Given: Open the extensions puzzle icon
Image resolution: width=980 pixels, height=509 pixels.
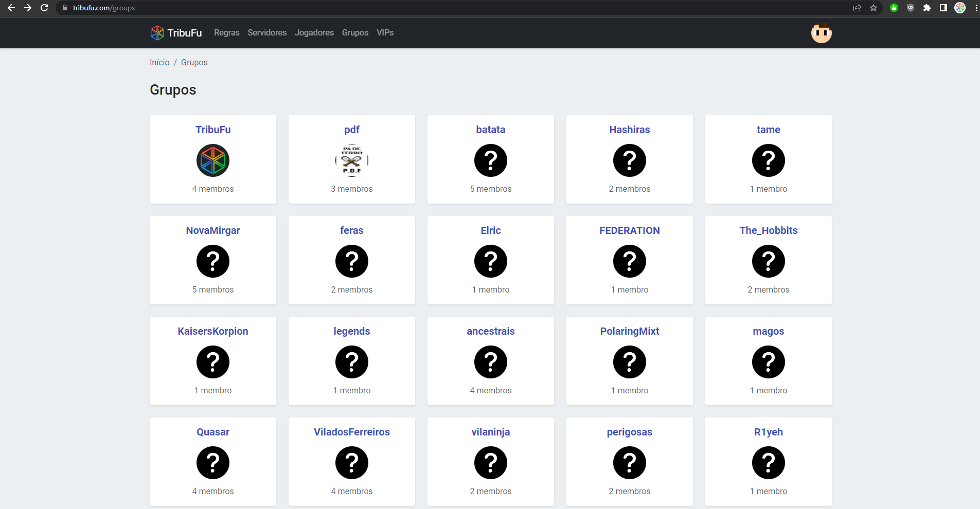Looking at the screenshot, I should click(x=927, y=8).
